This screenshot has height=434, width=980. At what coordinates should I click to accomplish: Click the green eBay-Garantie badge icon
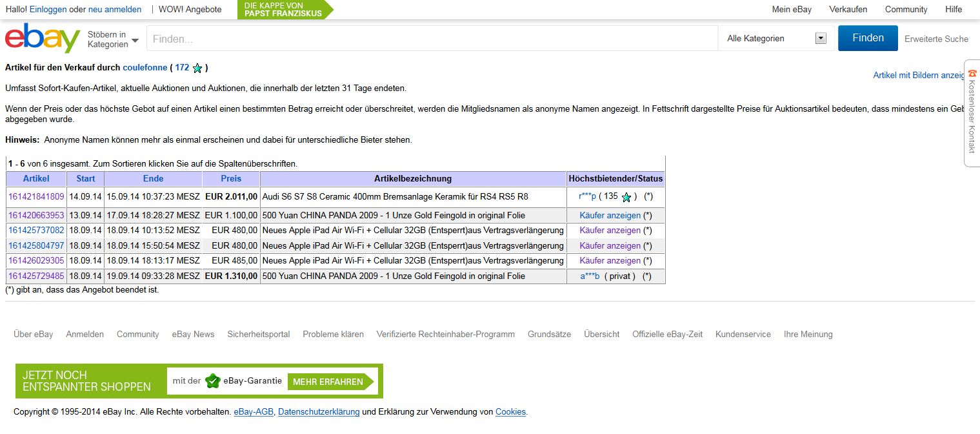pyautogui.click(x=212, y=381)
